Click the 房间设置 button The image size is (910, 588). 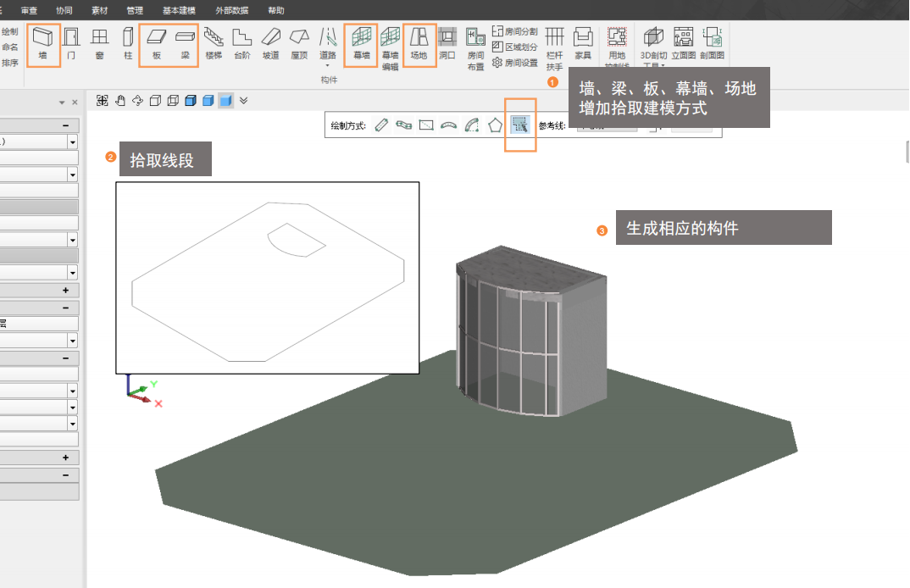[515, 62]
